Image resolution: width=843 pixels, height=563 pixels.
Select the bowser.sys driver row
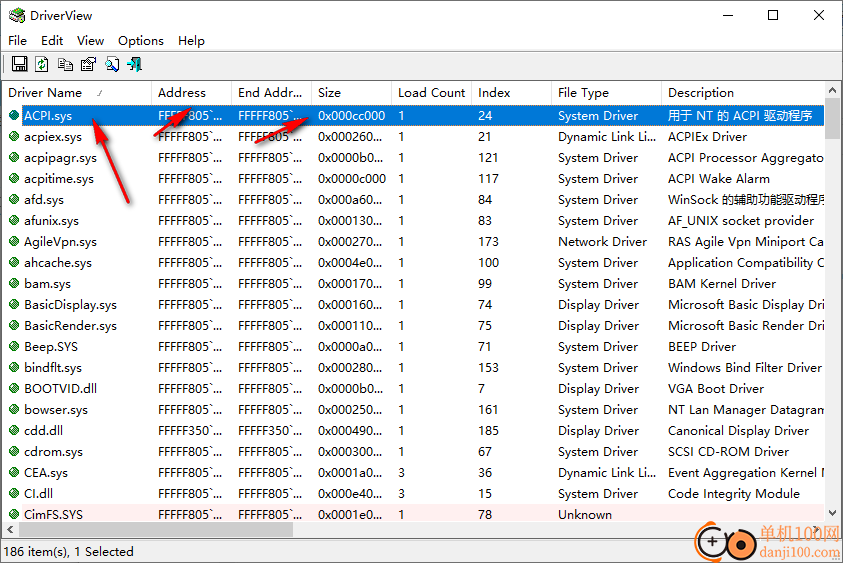click(x=414, y=409)
